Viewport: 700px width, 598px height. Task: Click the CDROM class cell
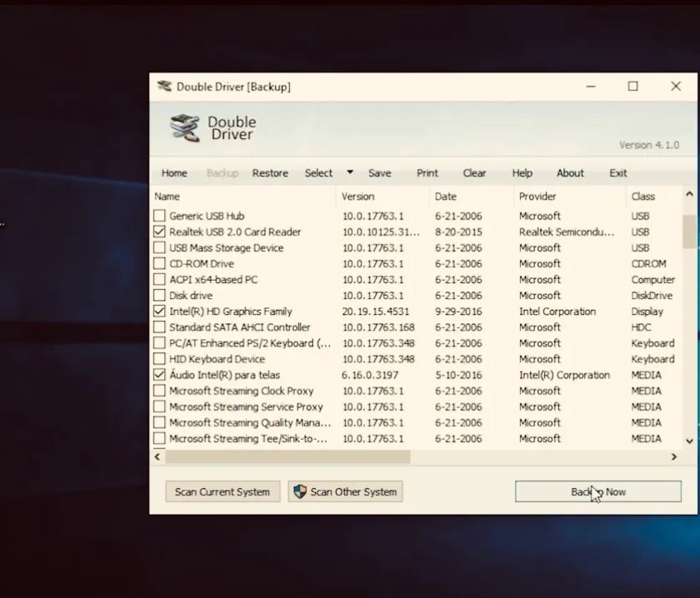click(x=648, y=264)
